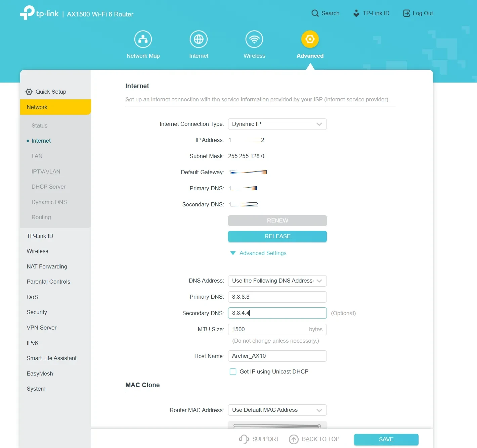Open the Internet globe icon
This screenshot has height=448, width=477.
click(x=199, y=39)
